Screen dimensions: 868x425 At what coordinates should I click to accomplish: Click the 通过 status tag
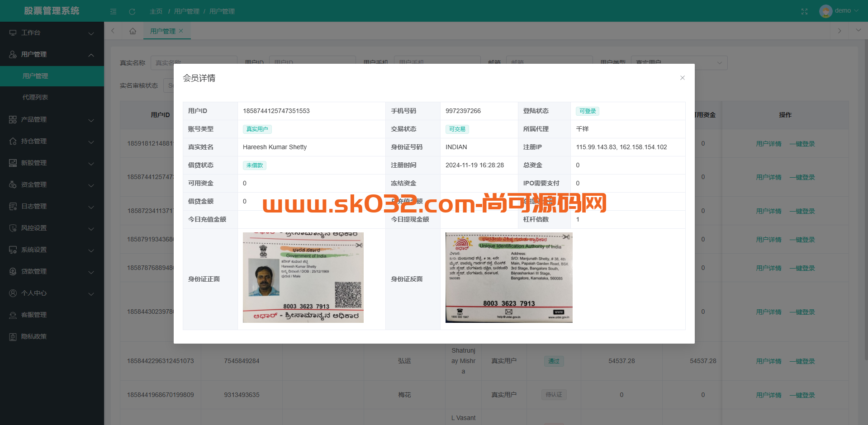pos(554,361)
